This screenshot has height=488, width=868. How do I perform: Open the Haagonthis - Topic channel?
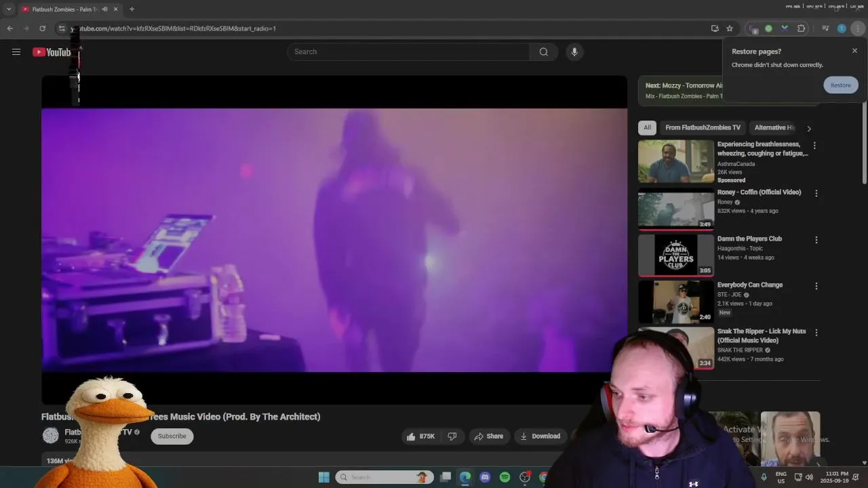coord(740,249)
